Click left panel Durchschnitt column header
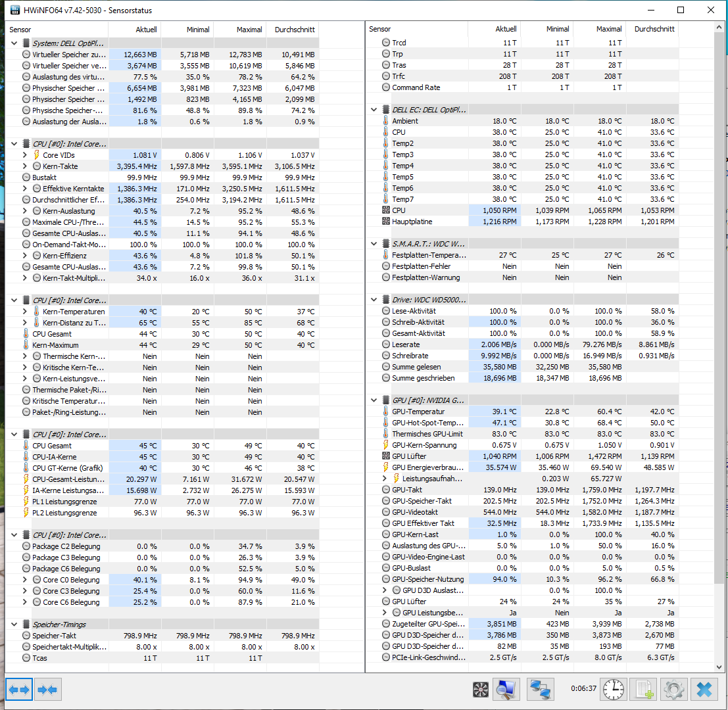This screenshot has width=728, height=710. 293,30
